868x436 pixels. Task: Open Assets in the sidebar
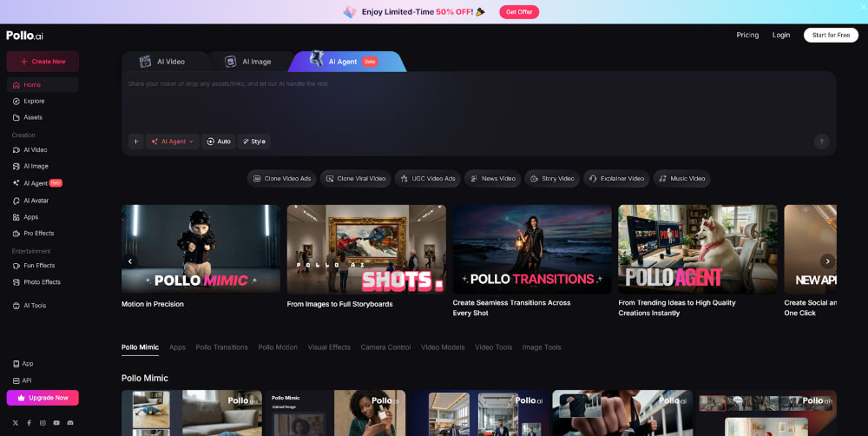[43, 117]
